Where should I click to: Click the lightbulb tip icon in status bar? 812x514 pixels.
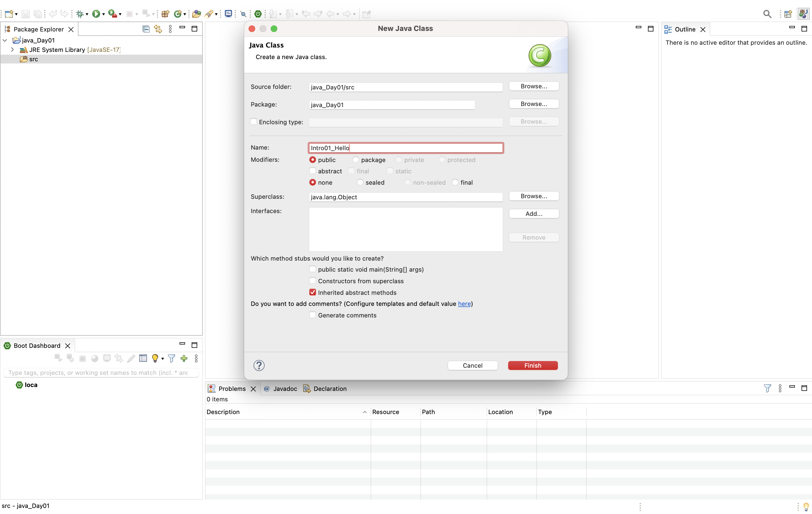click(x=806, y=506)
